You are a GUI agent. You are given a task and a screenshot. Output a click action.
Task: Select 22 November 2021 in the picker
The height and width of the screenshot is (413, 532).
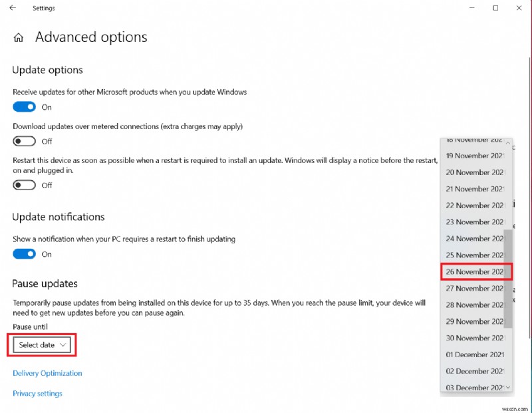tap(475, 206)
